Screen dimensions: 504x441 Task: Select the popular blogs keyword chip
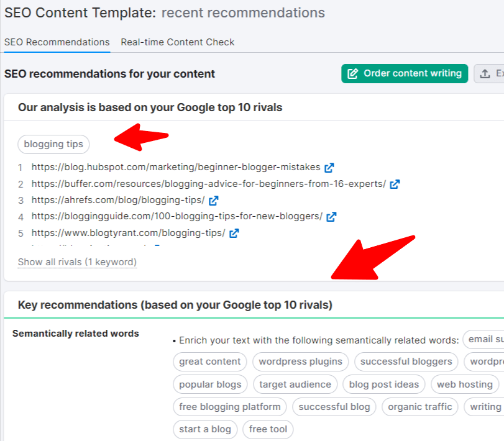210,384
